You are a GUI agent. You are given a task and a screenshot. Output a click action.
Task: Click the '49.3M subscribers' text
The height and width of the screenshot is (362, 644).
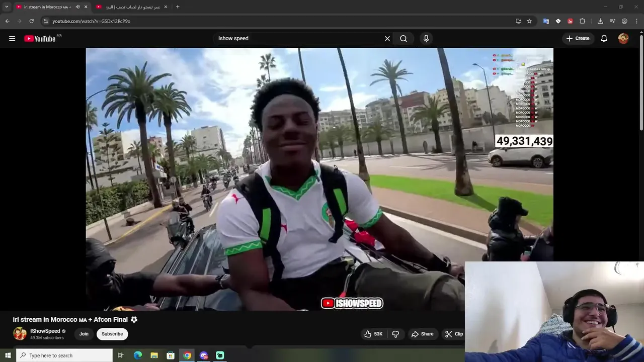coord(47,338)
